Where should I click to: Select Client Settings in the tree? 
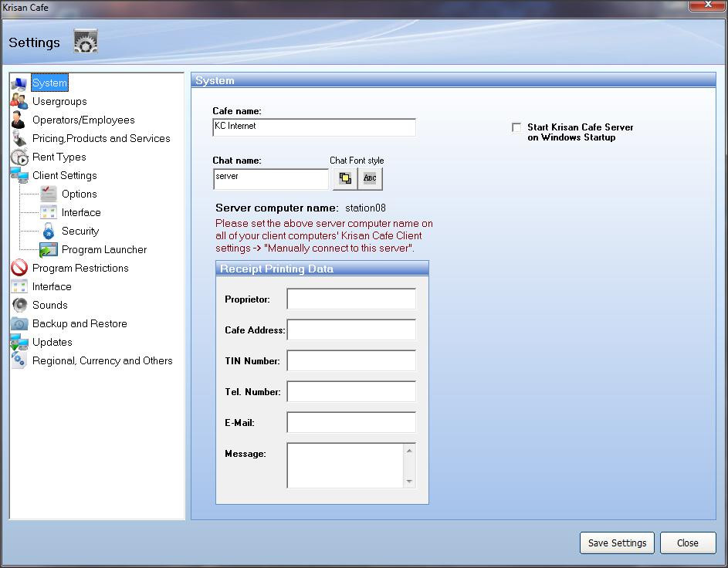(65, 175)
